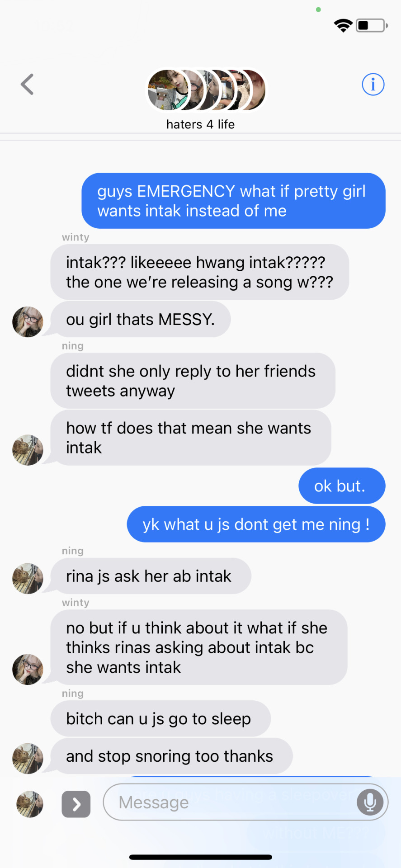401x868 pixels.
Task: Tap the back chevron arrow
Action: 27,85
